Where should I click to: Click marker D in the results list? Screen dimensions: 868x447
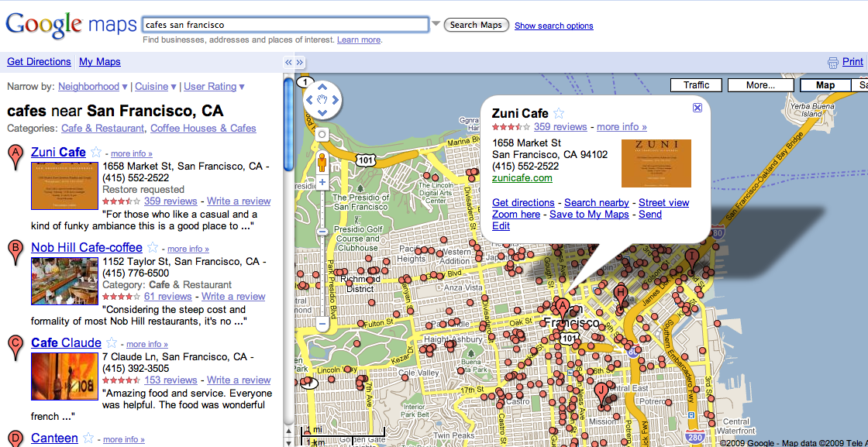[x=16, y=439]
